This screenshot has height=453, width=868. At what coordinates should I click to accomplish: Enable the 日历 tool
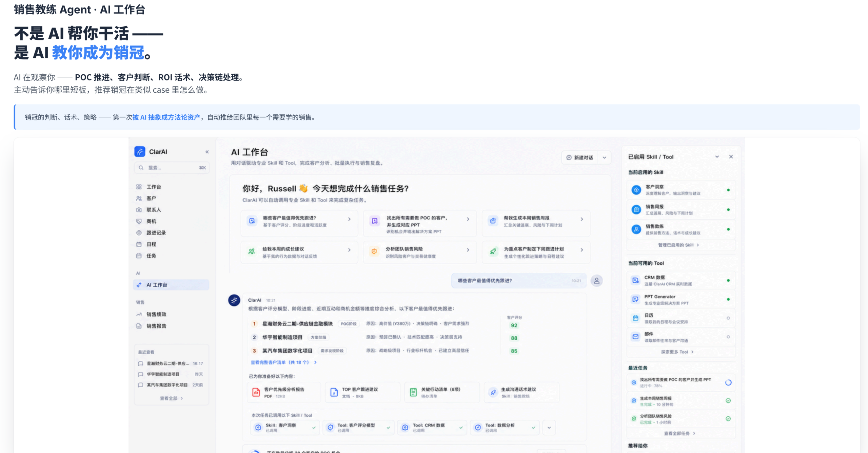(728, 318)
